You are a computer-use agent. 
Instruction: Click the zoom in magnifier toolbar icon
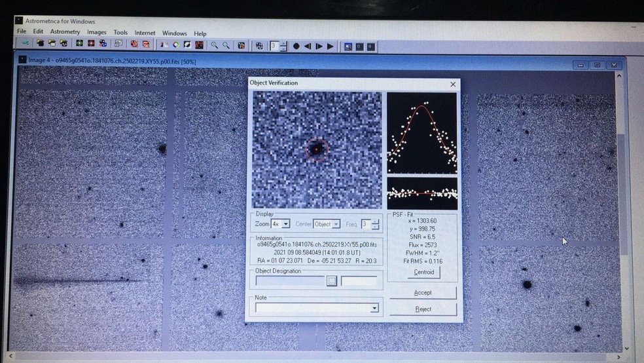215,45
